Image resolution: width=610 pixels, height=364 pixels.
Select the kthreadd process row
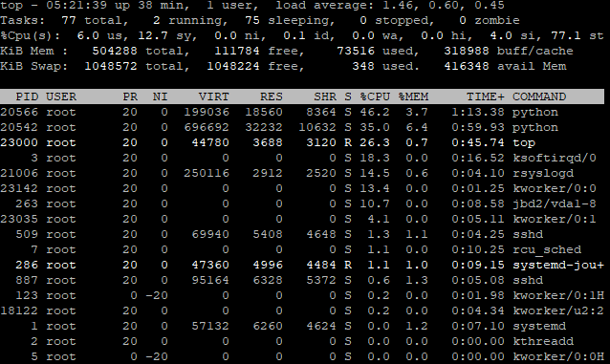click(x=302, y=341)
